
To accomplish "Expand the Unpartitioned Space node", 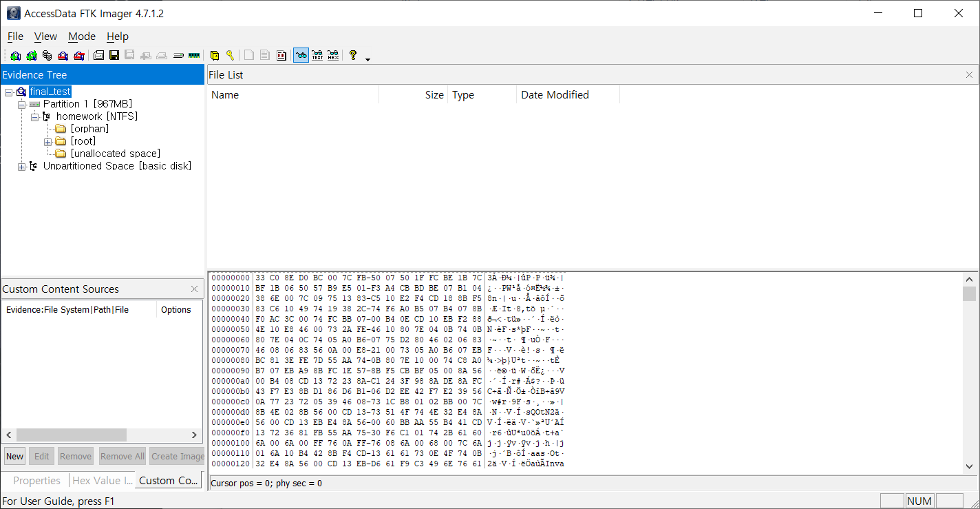I will coord(22,166).
